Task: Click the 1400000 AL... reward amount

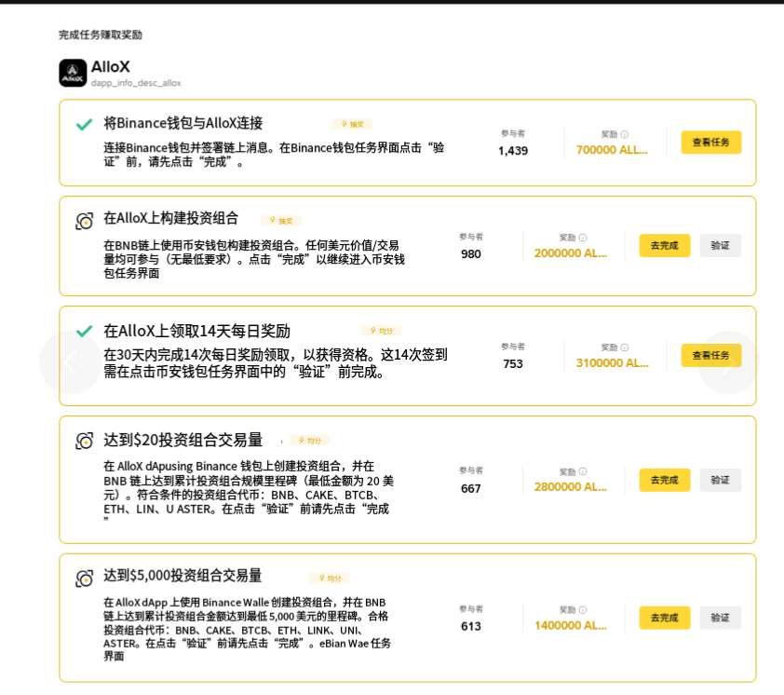Action: (571, 625)
